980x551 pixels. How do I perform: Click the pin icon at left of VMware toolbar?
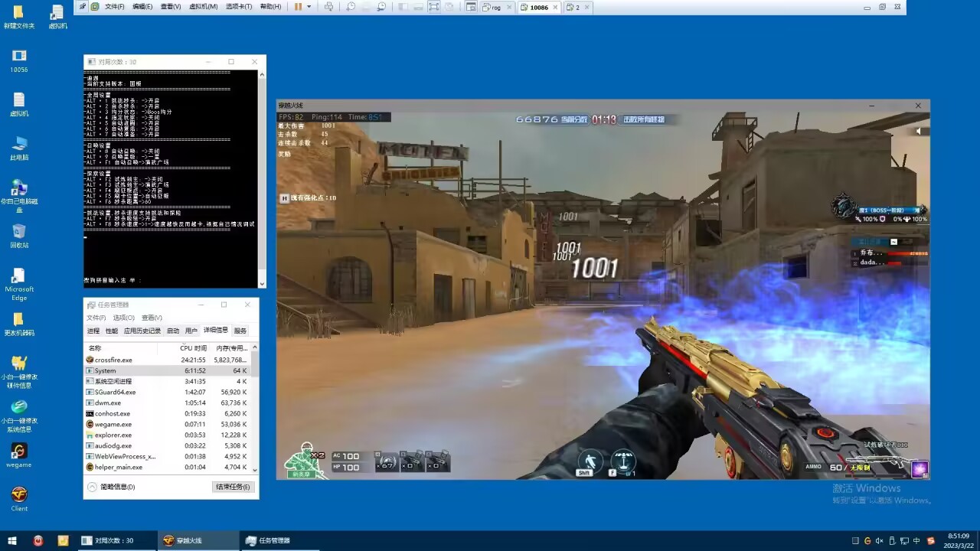click(x=83, y=7)
